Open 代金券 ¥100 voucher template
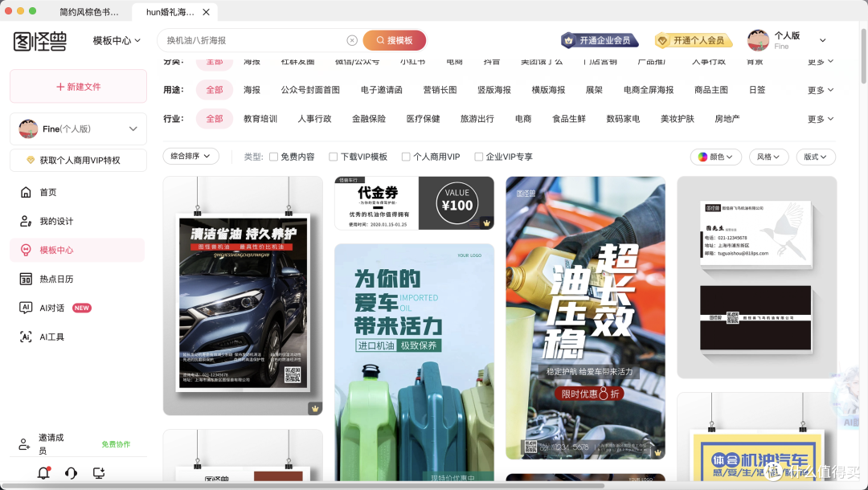This screenshot has height=490, width=868. pyautogui.click(x=414, y=203)
